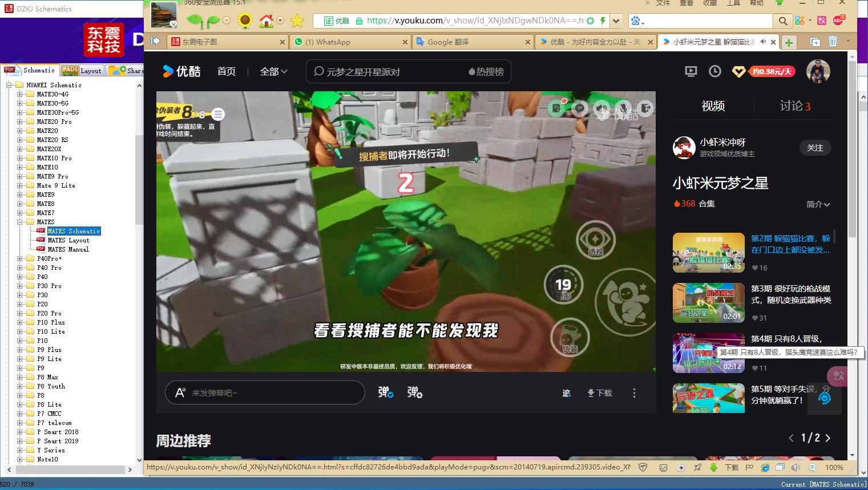Click the danmaku settings gear icon
The image size is (868, 490).
(x=415, y=392)
